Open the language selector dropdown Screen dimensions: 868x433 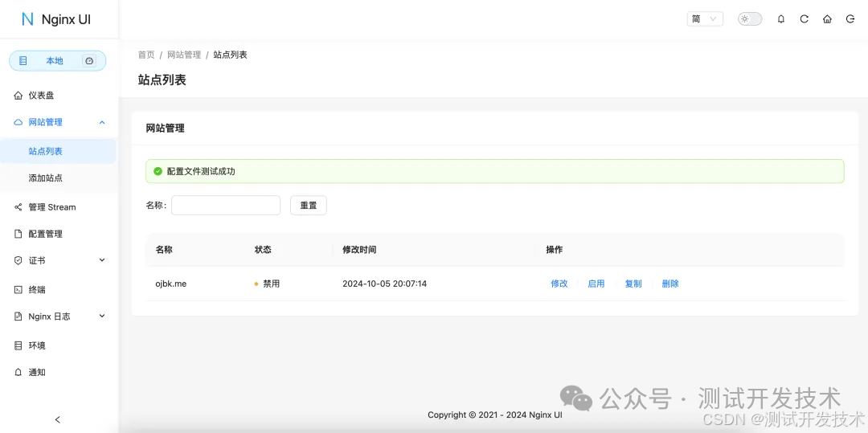pos(704,19)
